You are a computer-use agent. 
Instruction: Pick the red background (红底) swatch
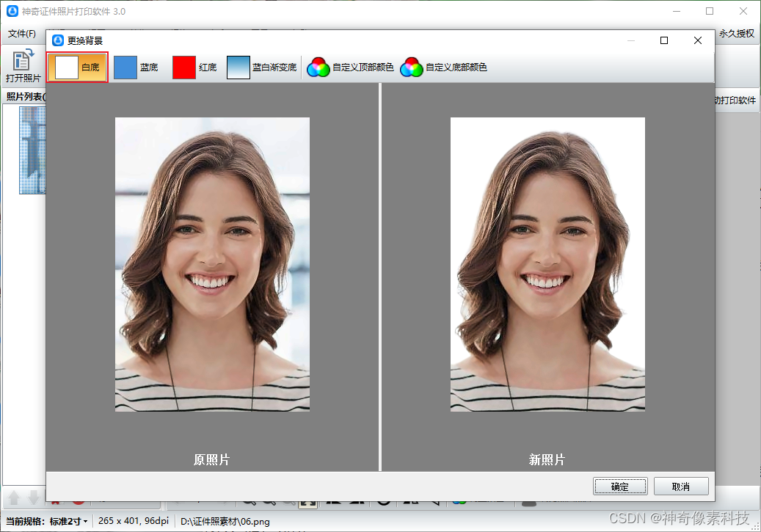[x=194, y=67]
